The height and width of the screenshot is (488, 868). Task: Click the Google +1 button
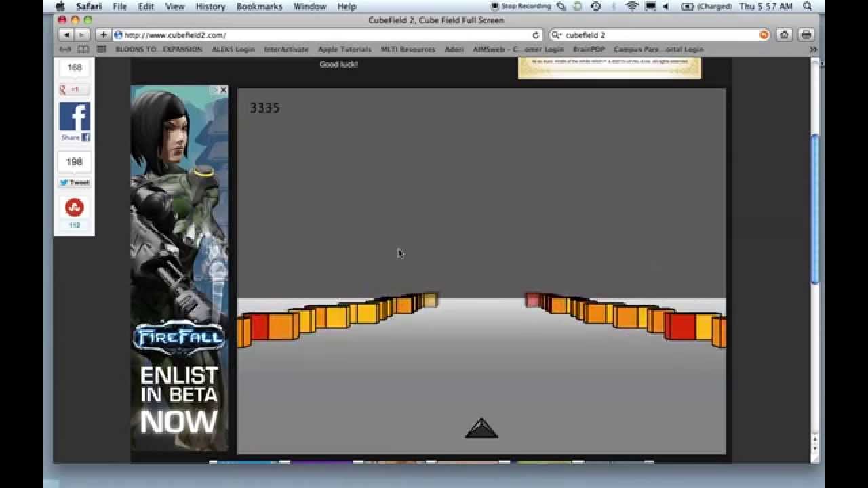pos(74,89)
